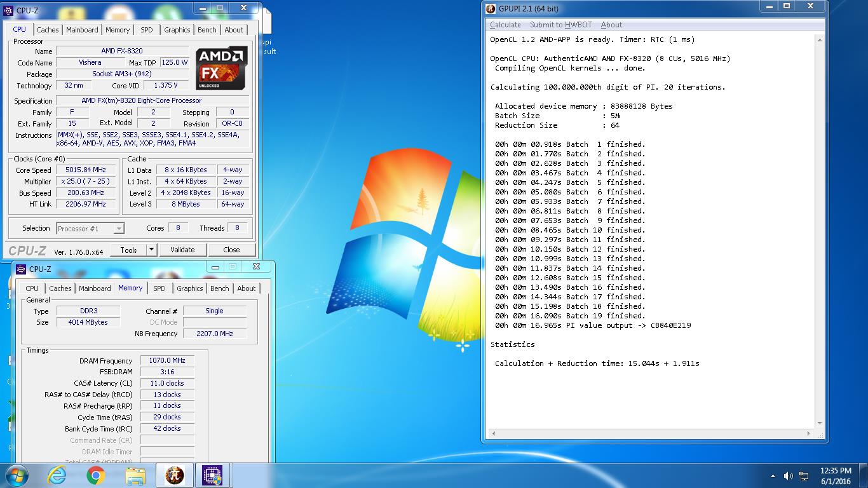Open Graphics tab in lower CPU-Z window
868x488 pixels.
coord(189,288)
